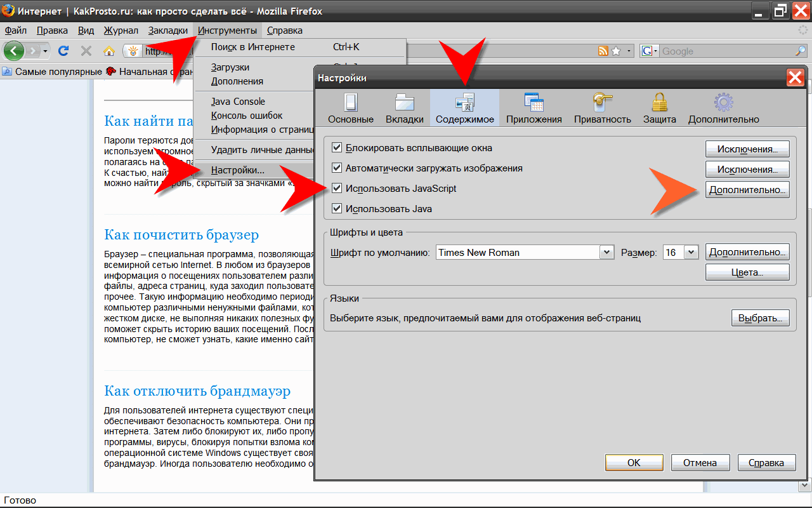Open the Google search engine selector icon
The height and width of the screenshot is (508, 812).
click(649, 51)
